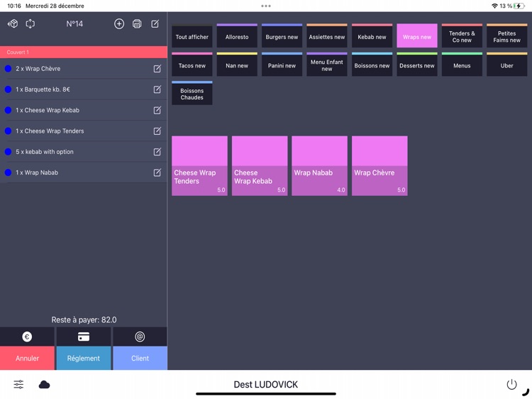This screenshot has height=399, width=532.
Task: Add Cheese Wrap Tenders product
Action: coord(199,165)
